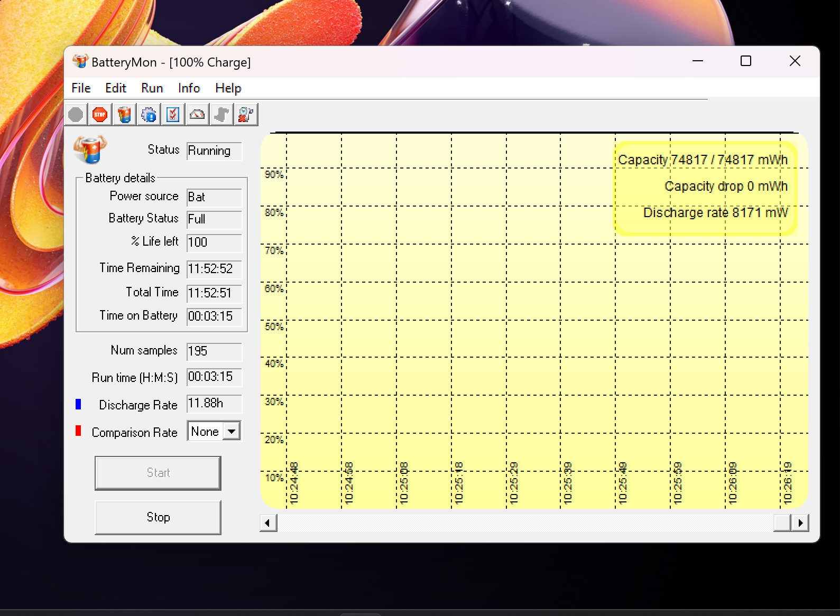Click the 50% label on the graph axis
The height and width of the screenshot is (616, 840).
tap(274, 326)
